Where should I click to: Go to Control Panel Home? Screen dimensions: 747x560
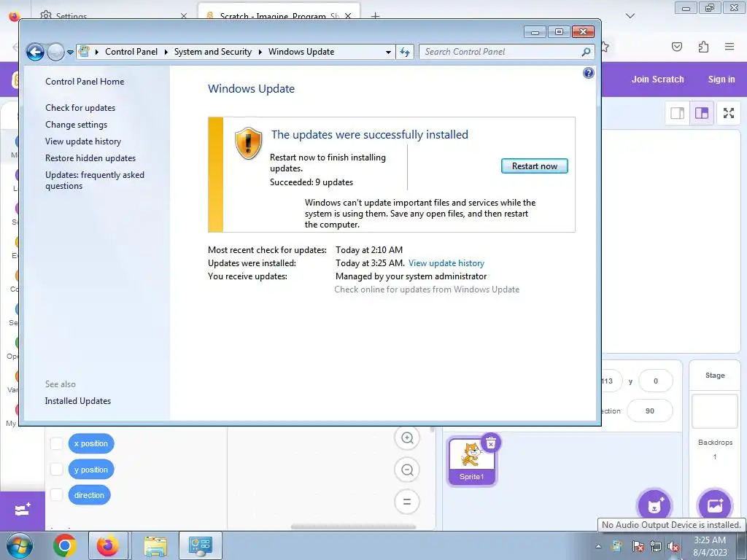click(85, 82)
